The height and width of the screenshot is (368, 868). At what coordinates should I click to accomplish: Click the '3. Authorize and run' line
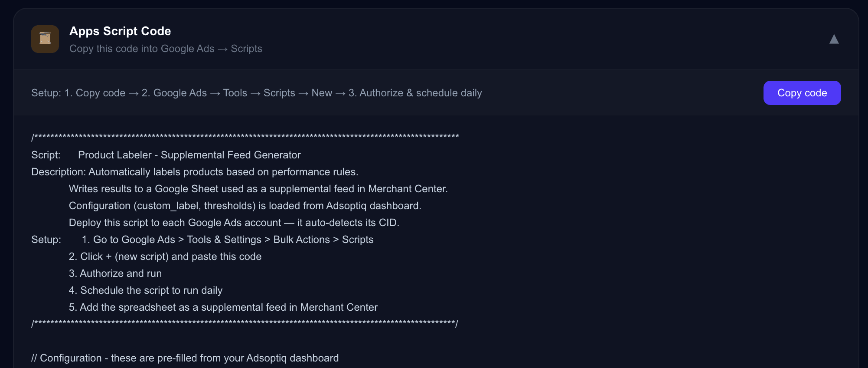pos(115,273)
